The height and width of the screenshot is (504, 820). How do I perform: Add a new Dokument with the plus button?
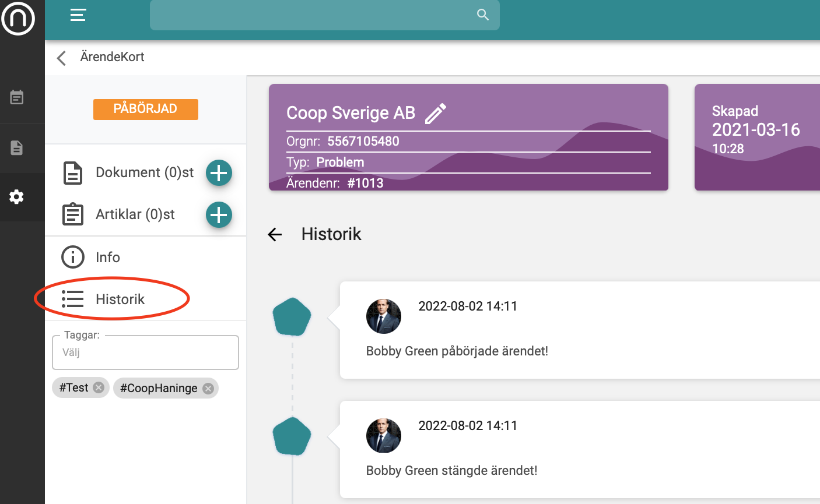(x=219, y=173)
